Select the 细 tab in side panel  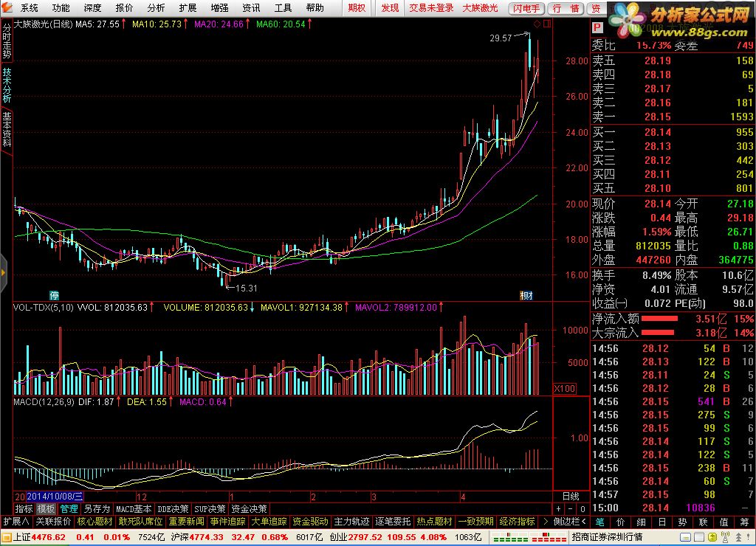(642, 522)
